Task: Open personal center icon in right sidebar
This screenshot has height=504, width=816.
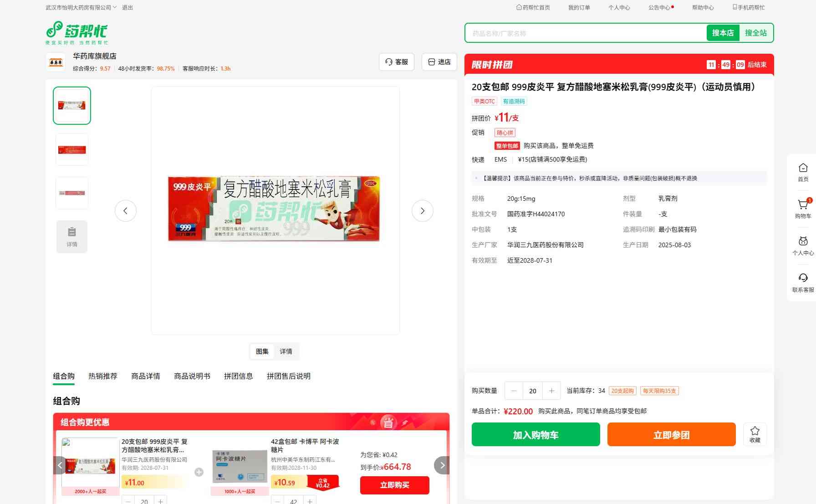Action: coord(803,242)
